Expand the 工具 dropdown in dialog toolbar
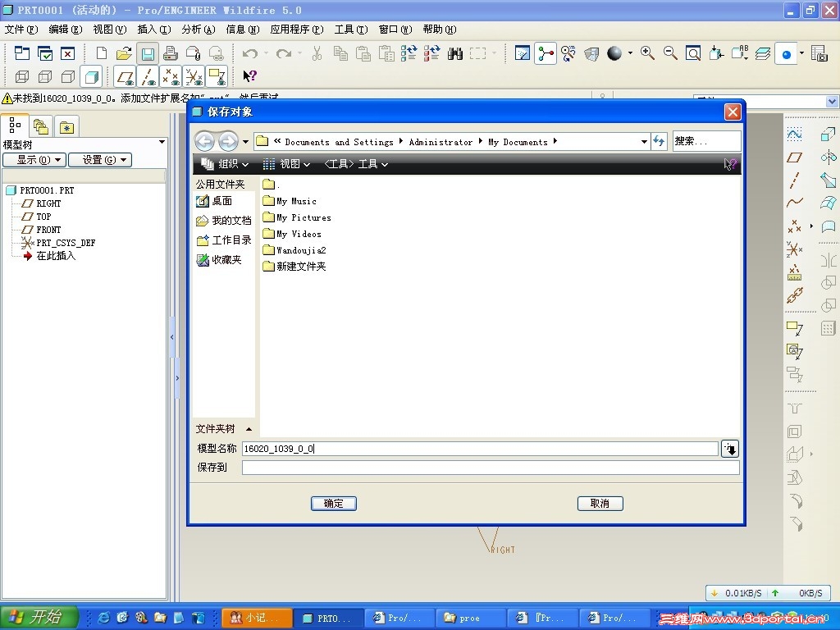 tap(356, 164)
